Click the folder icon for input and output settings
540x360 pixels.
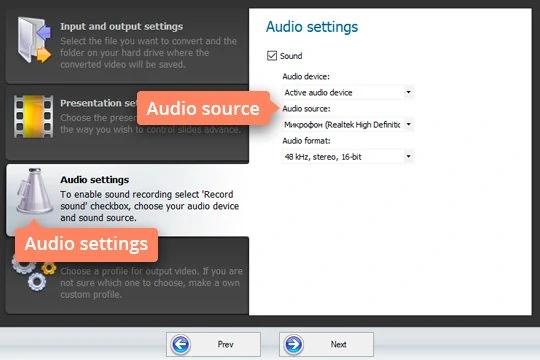point(34,40)
